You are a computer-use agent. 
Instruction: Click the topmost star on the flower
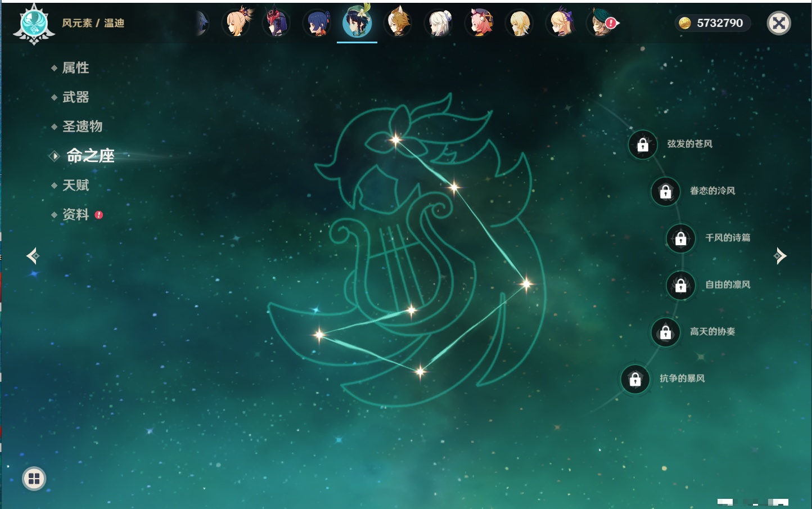pyautogui.click(x=396, y=139)
